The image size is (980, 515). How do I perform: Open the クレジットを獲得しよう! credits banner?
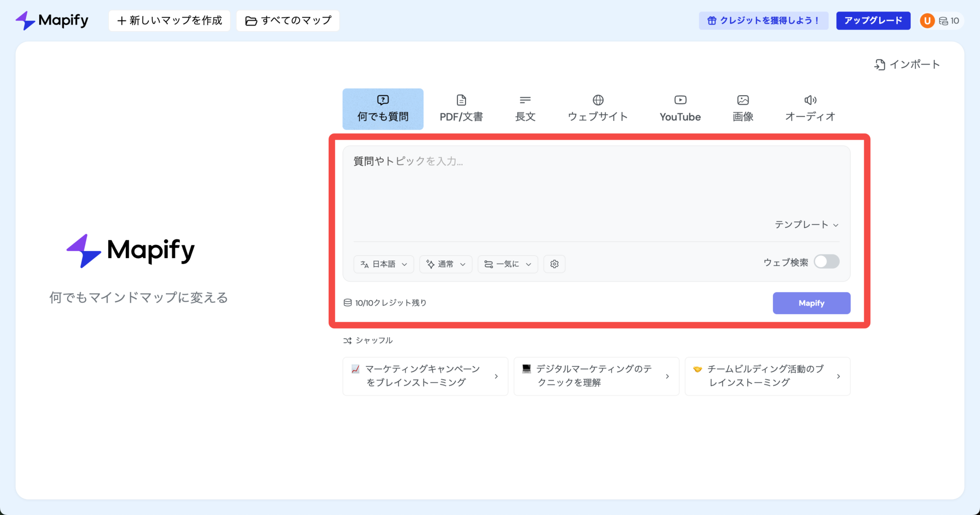click(x=764, y=20)
